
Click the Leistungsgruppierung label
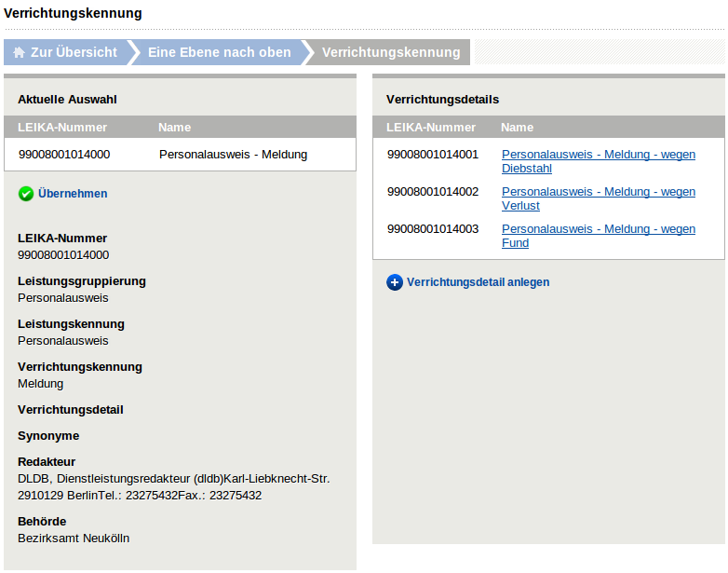(82, 281)
